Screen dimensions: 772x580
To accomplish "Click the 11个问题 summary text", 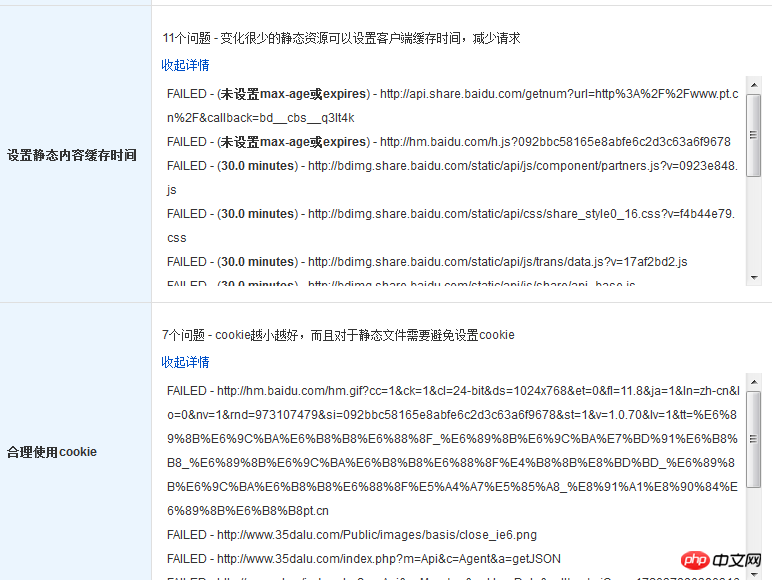I will coord(341,38).
